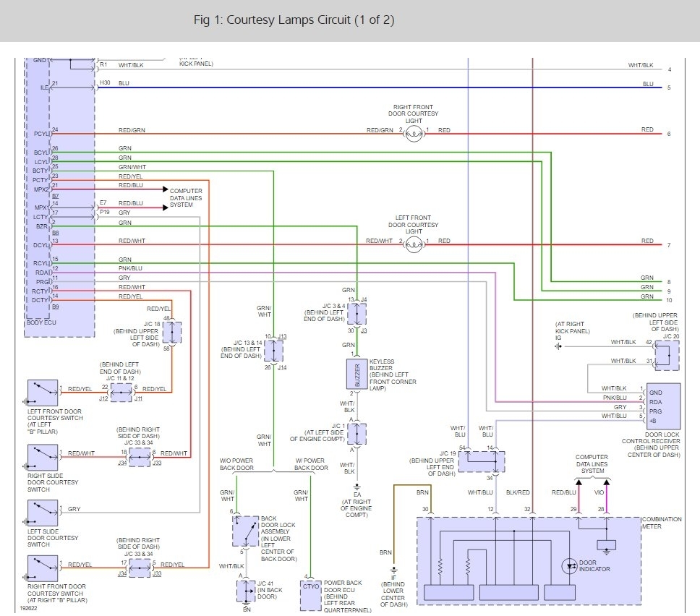Click the Body ECU block
This screenshot has height=616, width=700.
pyautogui.click(x=60, y=195)
